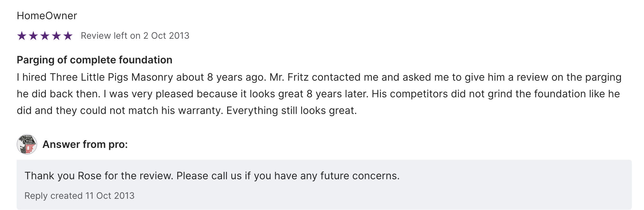
Task: Click 'Please call us' in the reply
Action: [209, 176]
